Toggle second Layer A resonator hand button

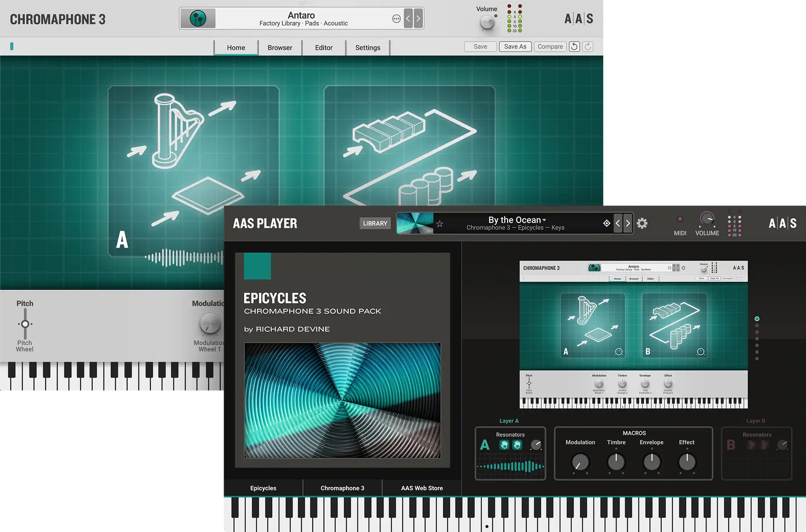(x=517, y=445)
